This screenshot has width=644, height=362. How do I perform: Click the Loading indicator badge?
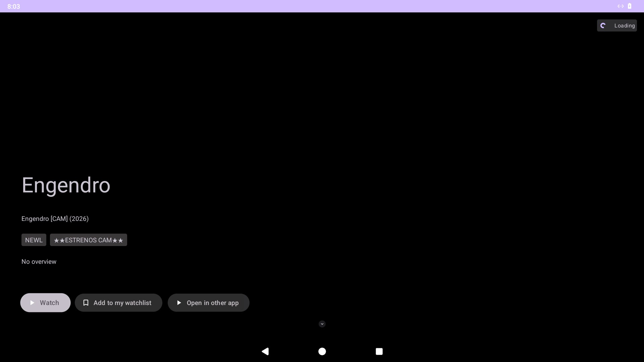(617, 25)
